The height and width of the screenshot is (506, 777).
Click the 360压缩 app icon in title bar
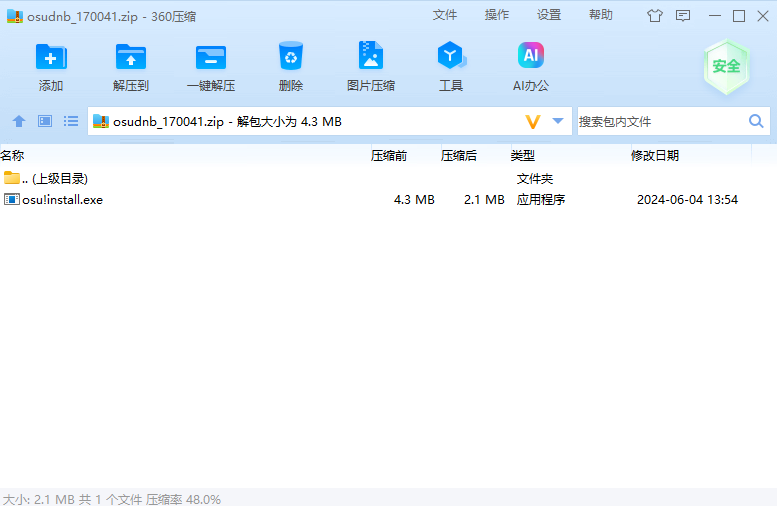[15, 16]
